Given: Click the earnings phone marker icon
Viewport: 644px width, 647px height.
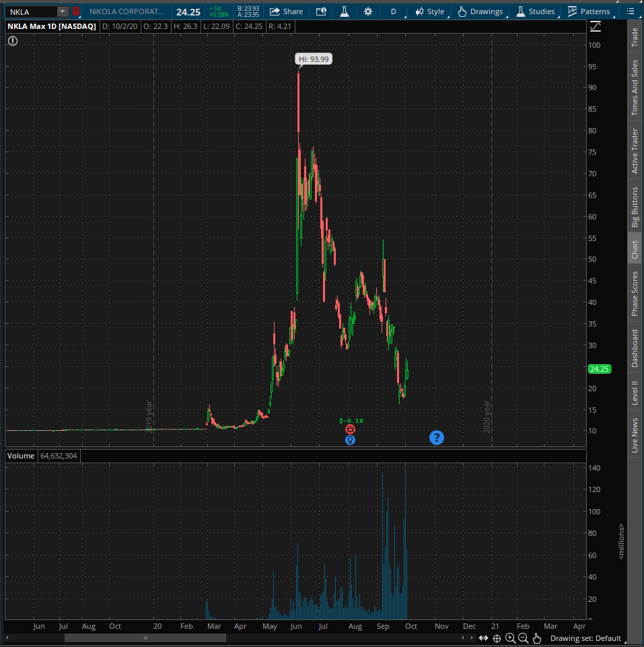Looking at the screenshot, I should coord(350,430).
